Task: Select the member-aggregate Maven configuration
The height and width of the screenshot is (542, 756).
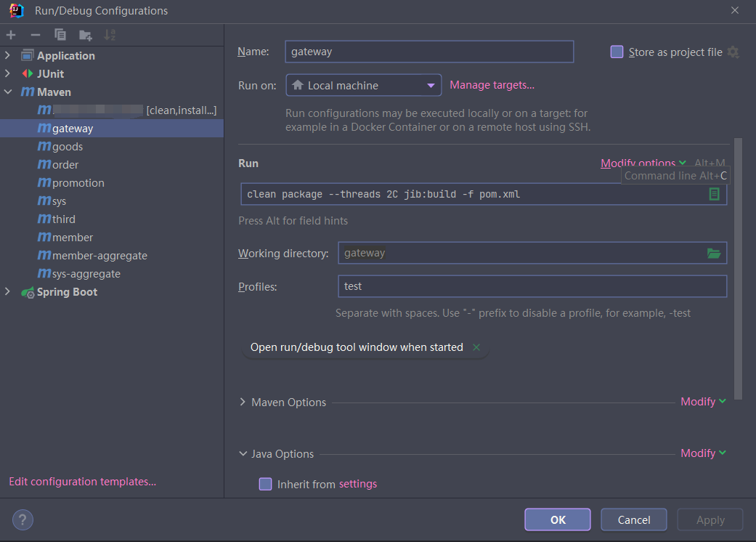Action: click(x=112, y=256)
